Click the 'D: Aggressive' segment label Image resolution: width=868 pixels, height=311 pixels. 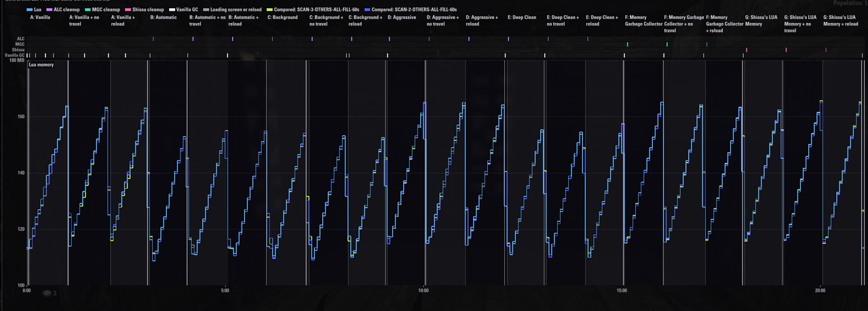(402, 18)
